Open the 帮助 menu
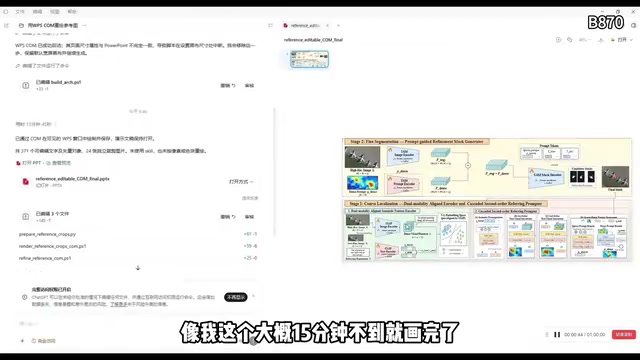The image size is (640, 360). tap(72, 12)
